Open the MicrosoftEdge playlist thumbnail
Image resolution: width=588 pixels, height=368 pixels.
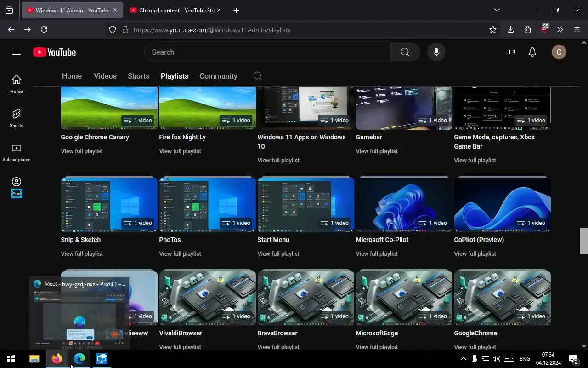pyautogui.click(x=404, y=298)
